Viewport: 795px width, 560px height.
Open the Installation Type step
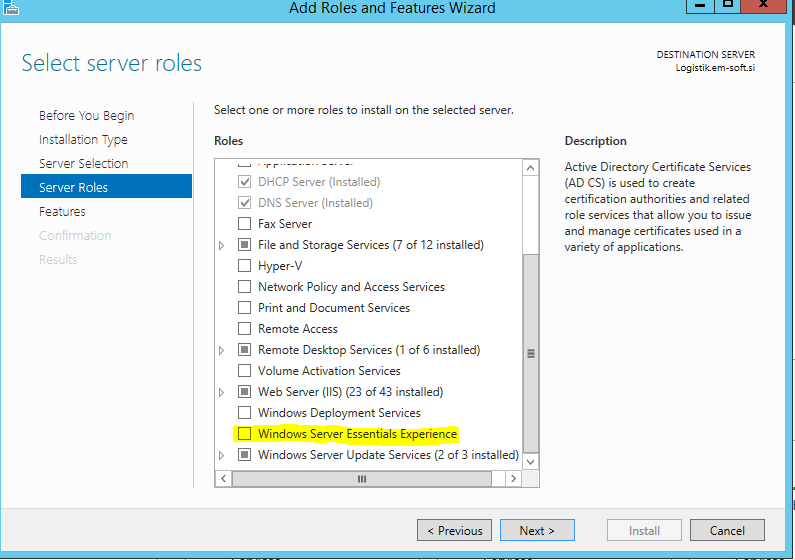pyautogui.click(x=83, y=139)
